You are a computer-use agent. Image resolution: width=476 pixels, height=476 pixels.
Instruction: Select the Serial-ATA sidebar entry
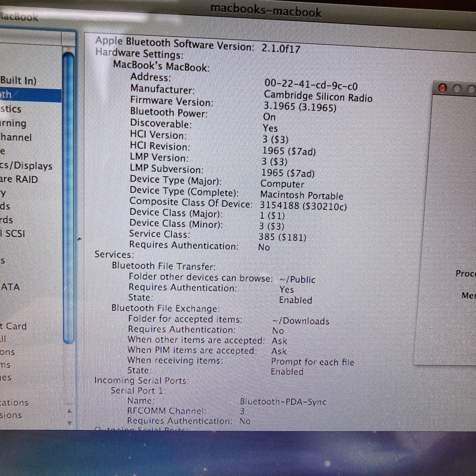[x=10, y=287]
